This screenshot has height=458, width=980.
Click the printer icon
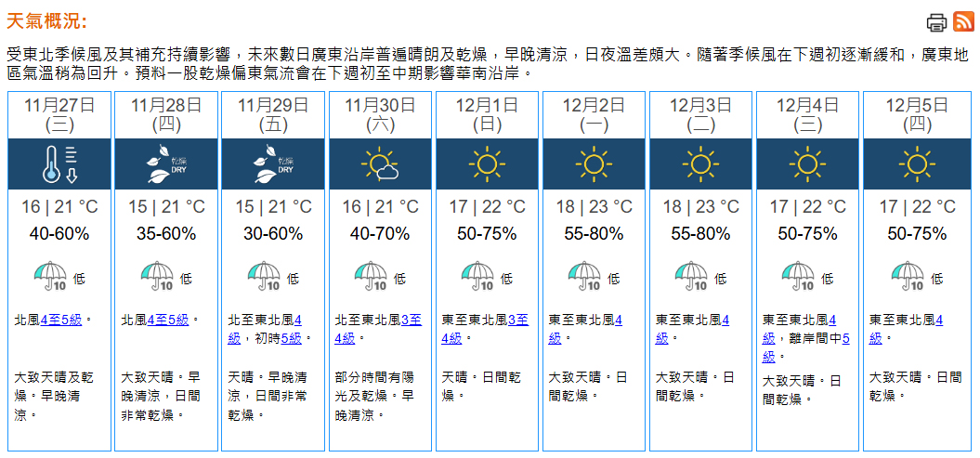[x=936, y=22]
